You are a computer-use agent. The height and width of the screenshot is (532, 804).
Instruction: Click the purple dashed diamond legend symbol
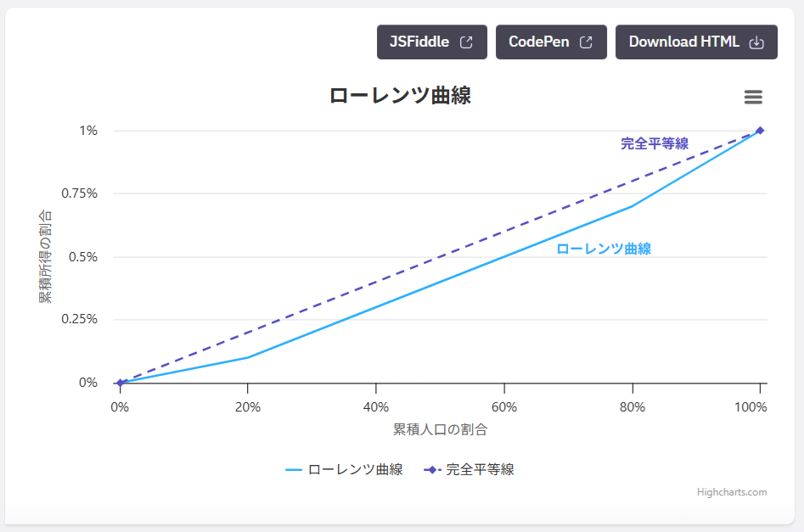[x=431, y=469]
